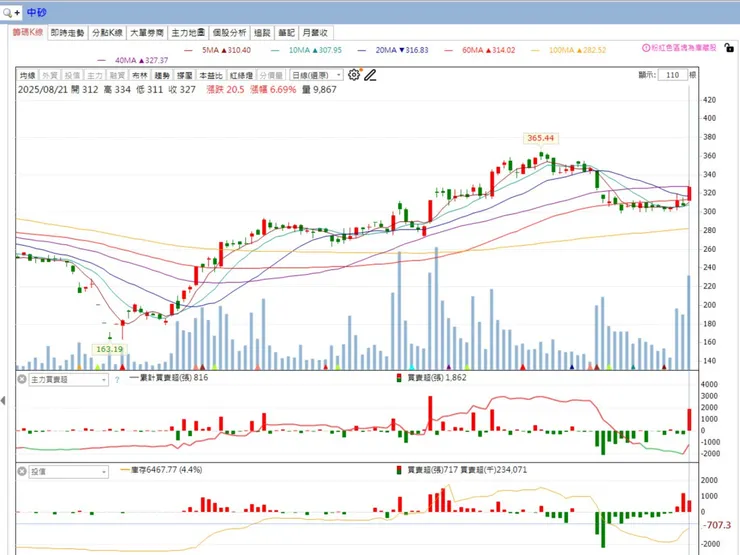740x555 pixels.
Task: Toggle the 本益比 overlay button
Action: 210,75
